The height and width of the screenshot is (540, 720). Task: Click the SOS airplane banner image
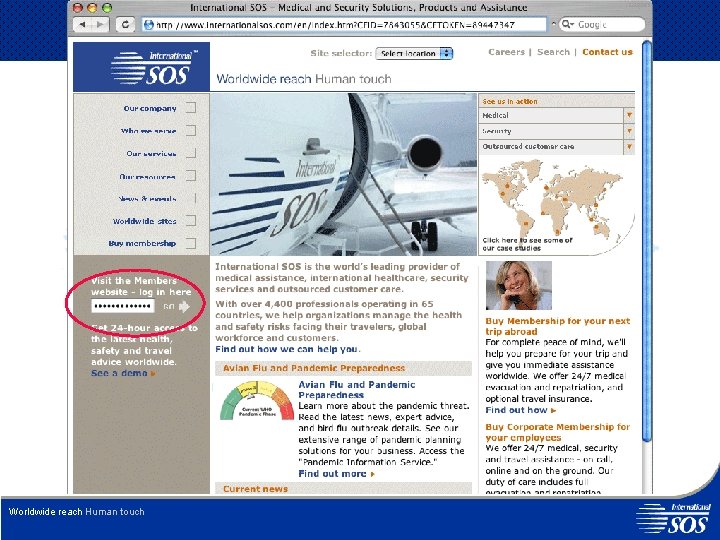[x=343, y=174]
